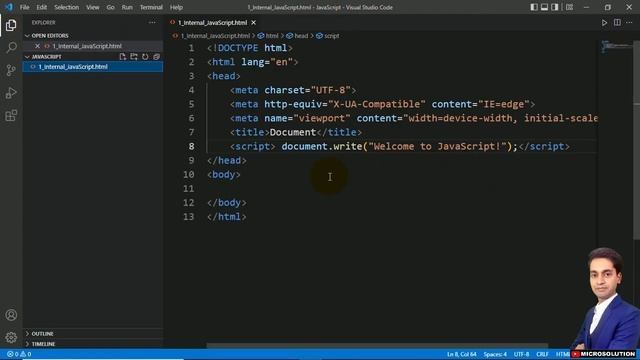
Task: Click the errors and warnings status indicator
Action: (19, 354)
